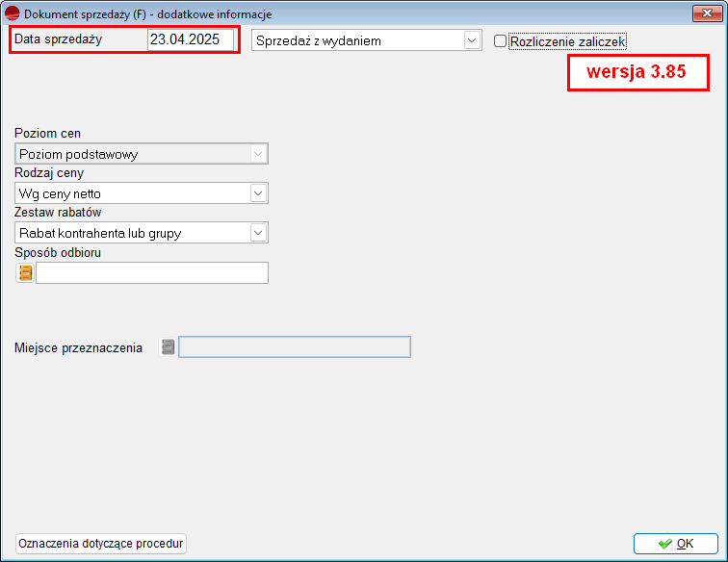Click the red application icon in title bar
The height and width of the screenshot is (562, 728).
click(x=13, y=13)
